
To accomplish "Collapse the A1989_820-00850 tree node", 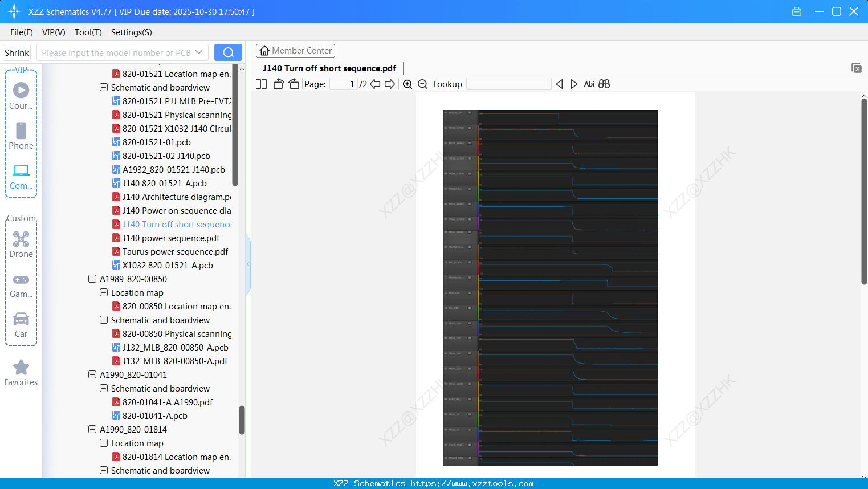I will coord(92,279).
